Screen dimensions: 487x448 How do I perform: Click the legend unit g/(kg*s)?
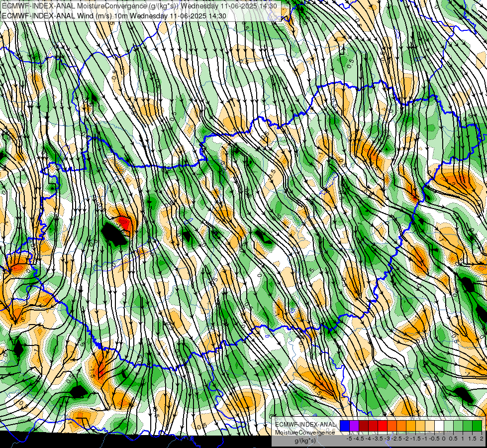305,441
